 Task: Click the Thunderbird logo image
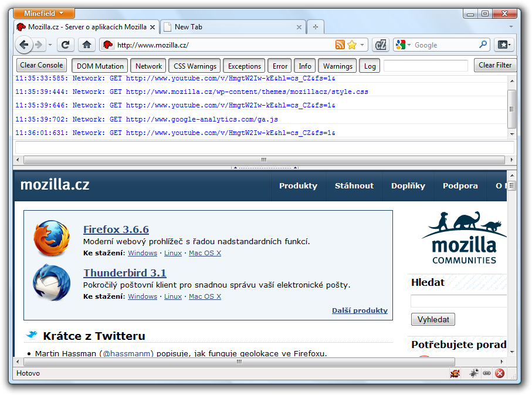point(52,282)
